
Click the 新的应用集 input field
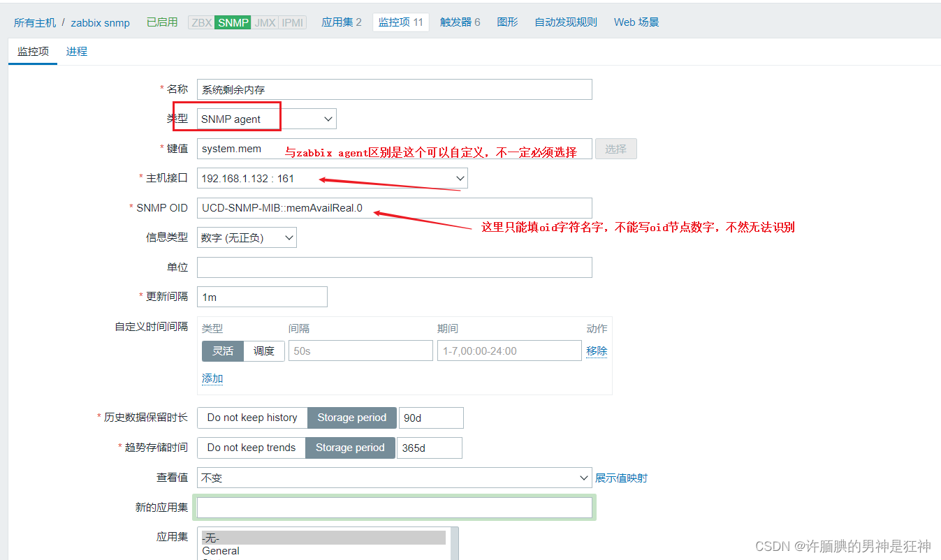point(395,508)
